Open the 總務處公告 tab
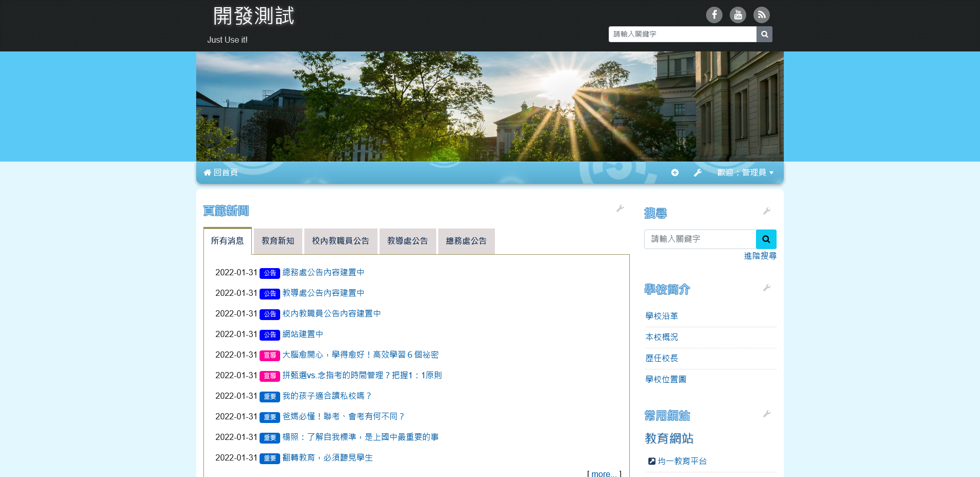This screenshot has width=980, height=477. pos(466,241)
